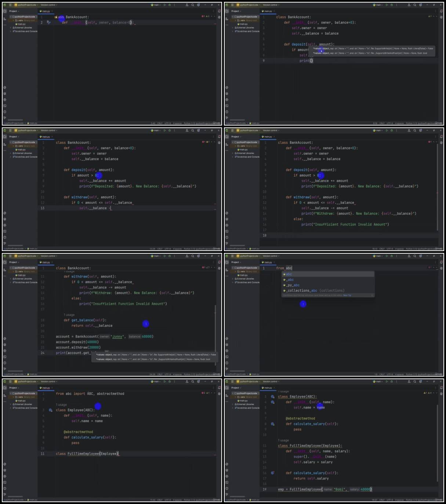
Task: Open Search Everywhere in Bobi employee screenshot
Action: [415, 382]
